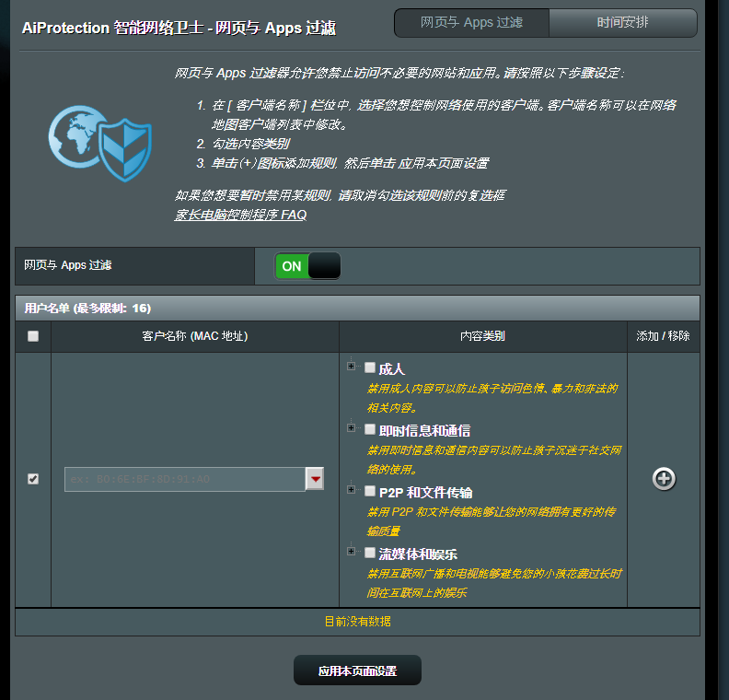The height and width of the screenshot is (700, 729).
Task: Click the MAC address input field
Action: pyautogui.click(x=185, y=479)
